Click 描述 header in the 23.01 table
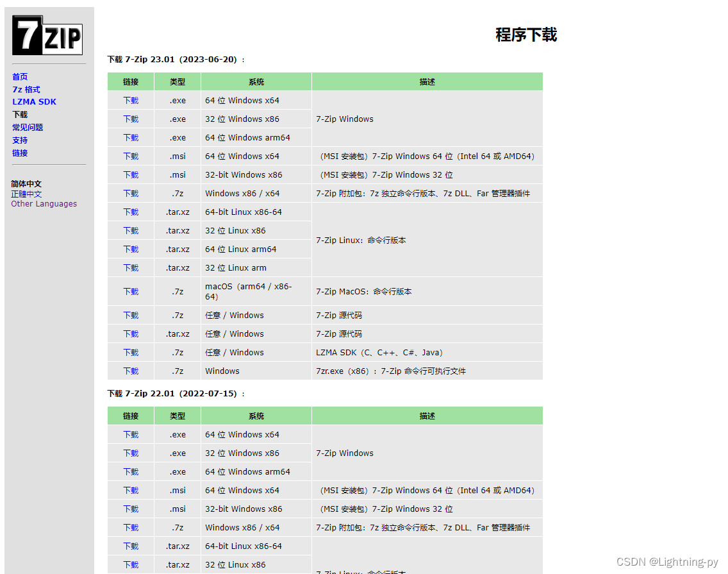Viewport: 728px width, 574px height. click(427, 82)
